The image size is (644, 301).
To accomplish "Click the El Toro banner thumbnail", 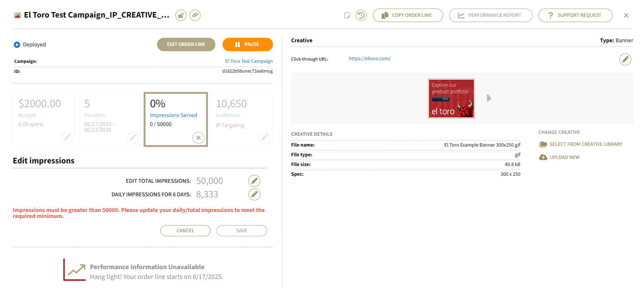I will click(x=451, y=98).
